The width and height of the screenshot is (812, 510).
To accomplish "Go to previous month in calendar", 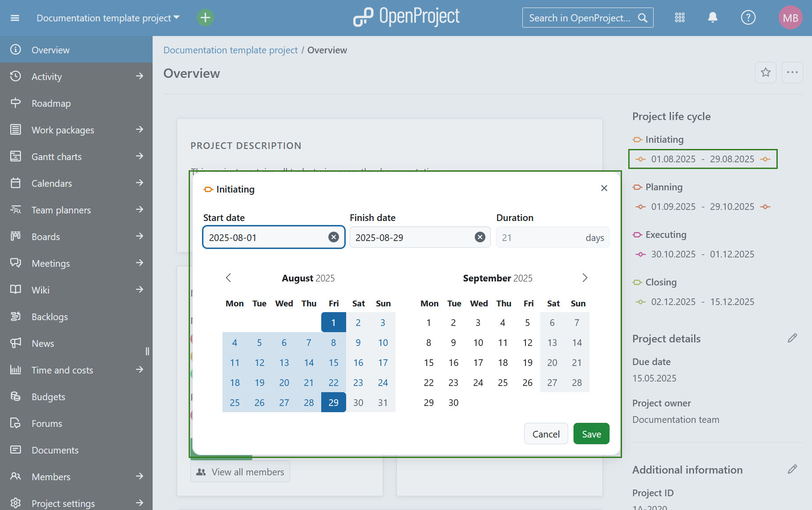I will pos(228,278).
